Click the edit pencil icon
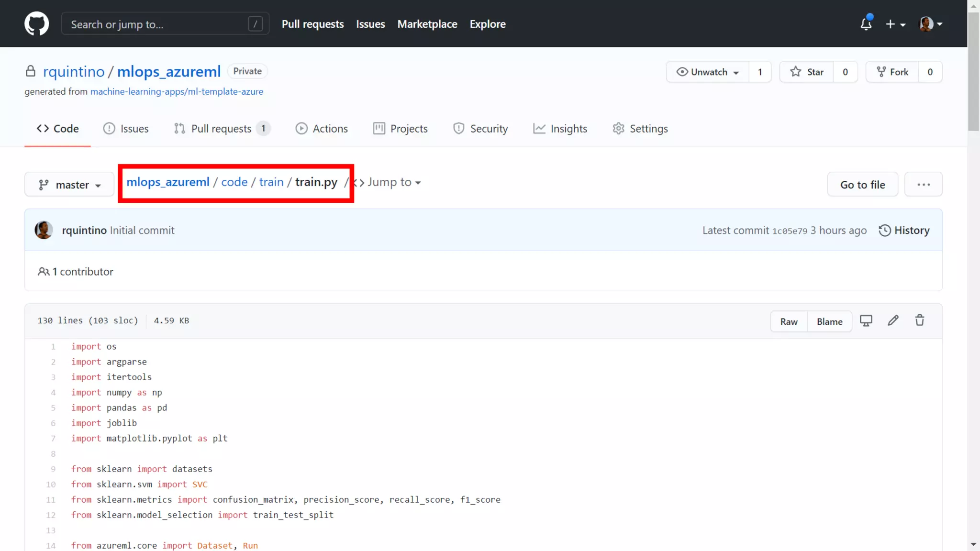This screenshot has height=551, width=980. click(x=893, y=320)
